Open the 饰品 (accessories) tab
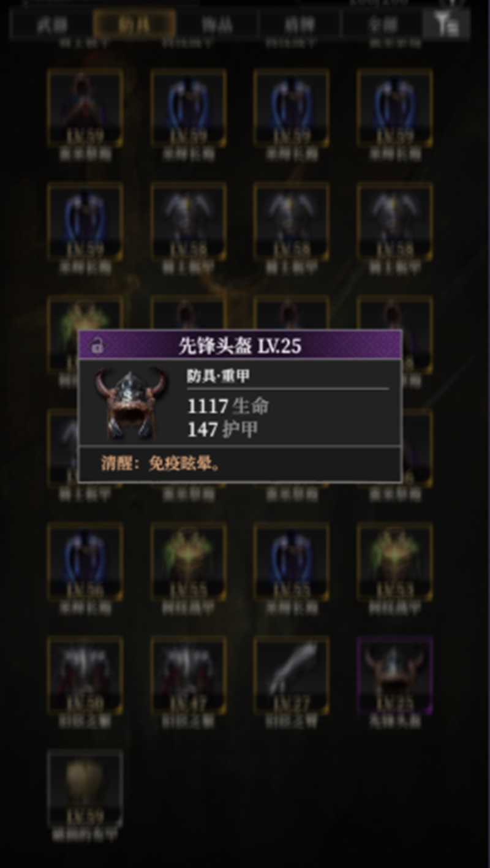The width and height of the screenshot is (490, 868). (x=217, y=25)
